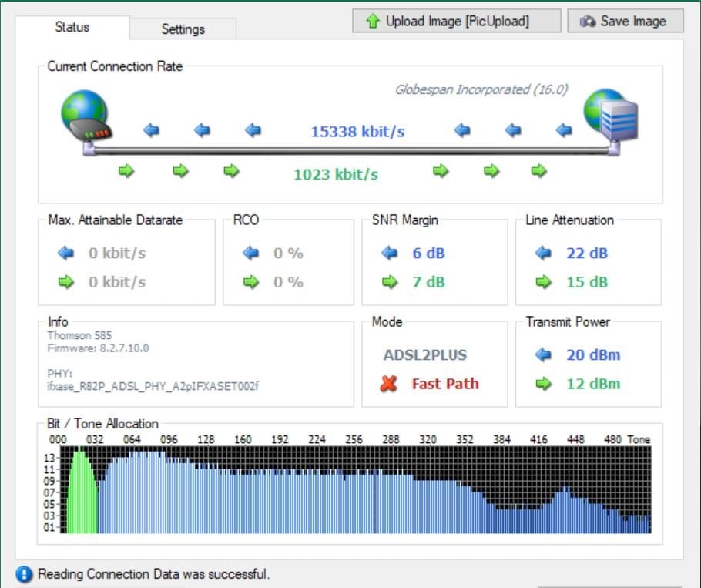
Task: Click green upstream arrow in Transmit Power
Action: point(544,384)
